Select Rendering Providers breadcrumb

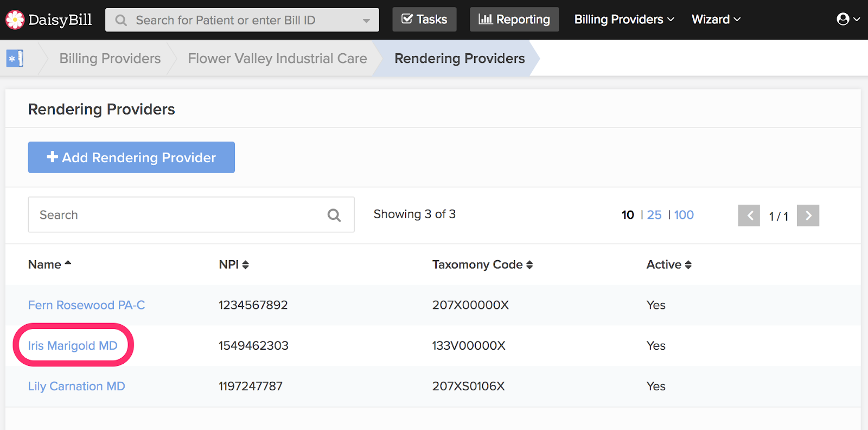pyautogui.click(x=459, y=59)
